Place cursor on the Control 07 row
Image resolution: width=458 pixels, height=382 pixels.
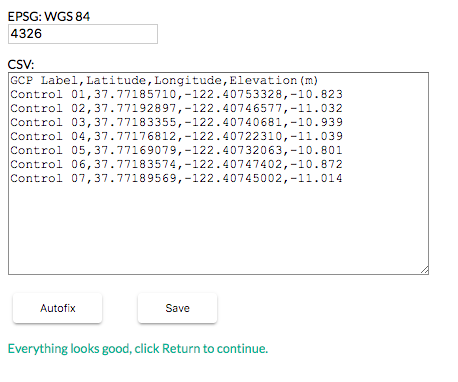[x=176, y=178]
